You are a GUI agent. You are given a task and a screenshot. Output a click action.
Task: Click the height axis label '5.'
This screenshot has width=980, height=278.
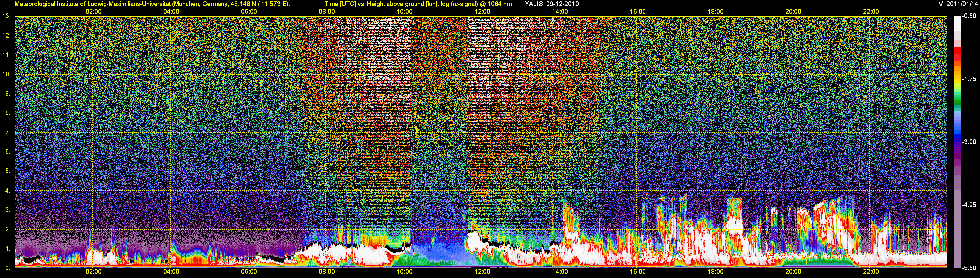[8, 171]
